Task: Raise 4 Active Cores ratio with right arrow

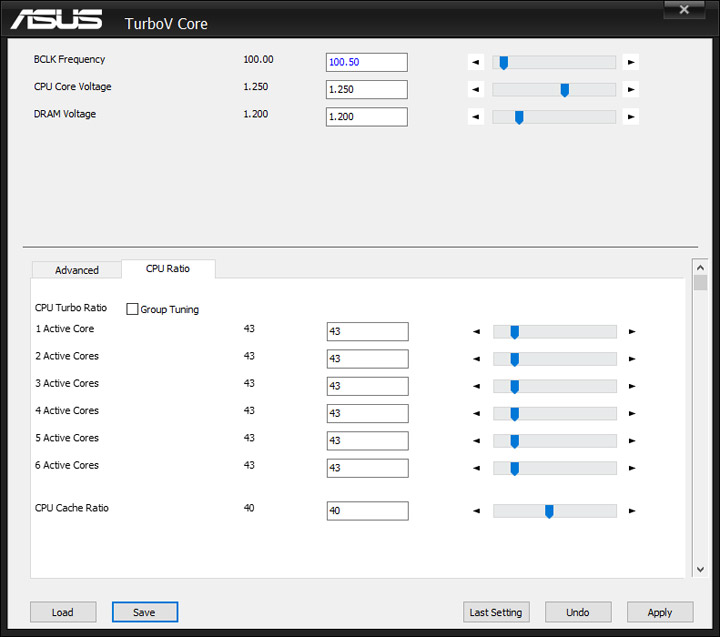Action: (632, 413)
